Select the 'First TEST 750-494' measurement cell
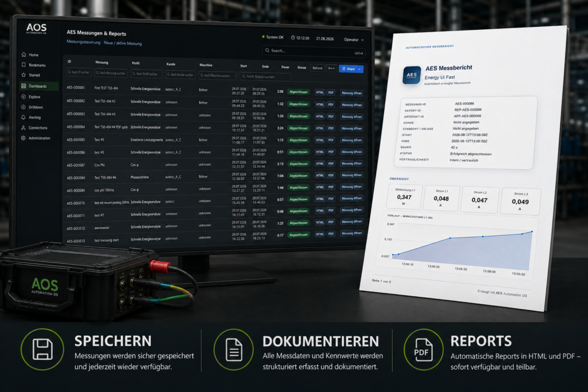The height and width of the screenshot is (392, 588). click(x=106, y=88)
